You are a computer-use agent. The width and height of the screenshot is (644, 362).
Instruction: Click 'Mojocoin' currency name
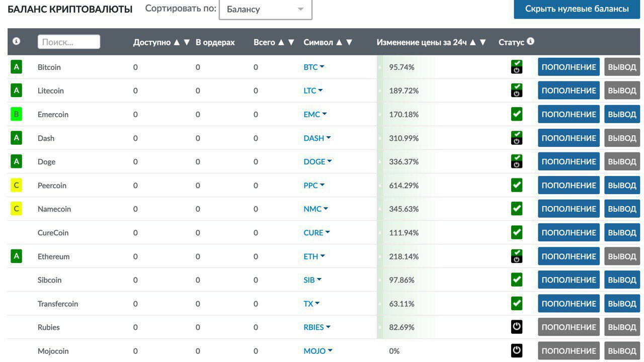pyautogui.click(x=53, y=351)
